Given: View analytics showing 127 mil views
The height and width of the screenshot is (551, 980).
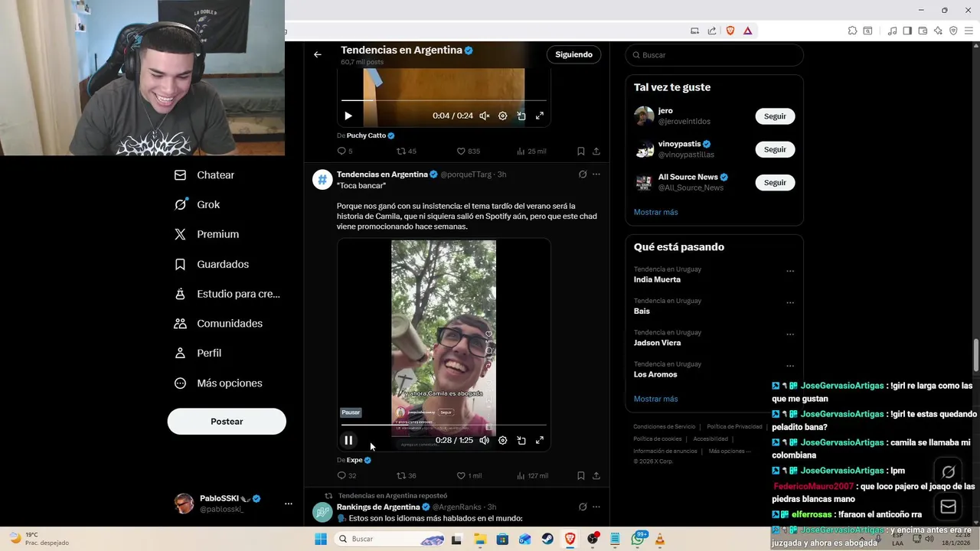Looking at the screenshot, I should (x=532, y=476).
